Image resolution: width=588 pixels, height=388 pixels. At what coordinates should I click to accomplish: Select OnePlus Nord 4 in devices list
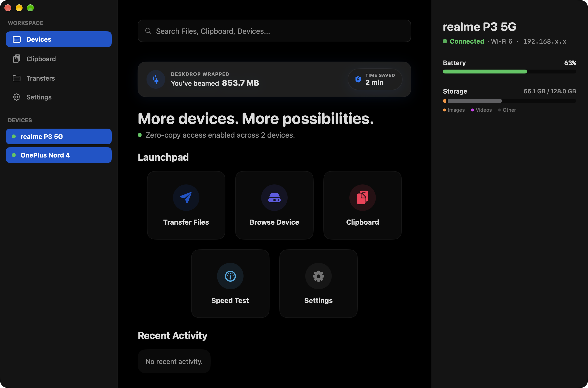[59, 155]
